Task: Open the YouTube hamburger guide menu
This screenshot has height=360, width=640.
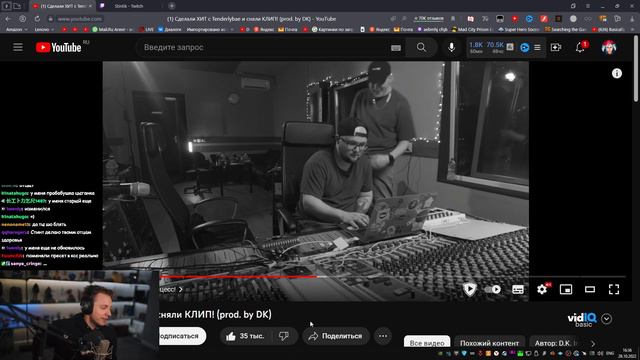Action: point(18,47)
